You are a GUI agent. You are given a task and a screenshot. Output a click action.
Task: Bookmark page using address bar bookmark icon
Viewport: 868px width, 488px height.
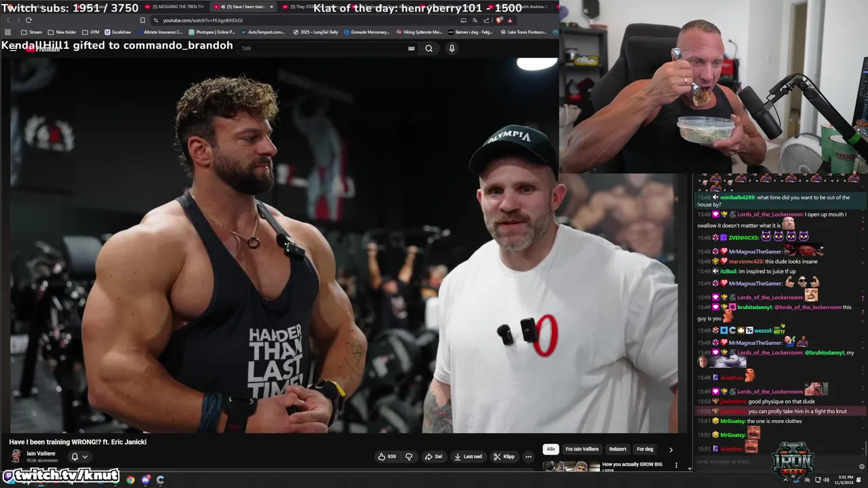(142, 20)
